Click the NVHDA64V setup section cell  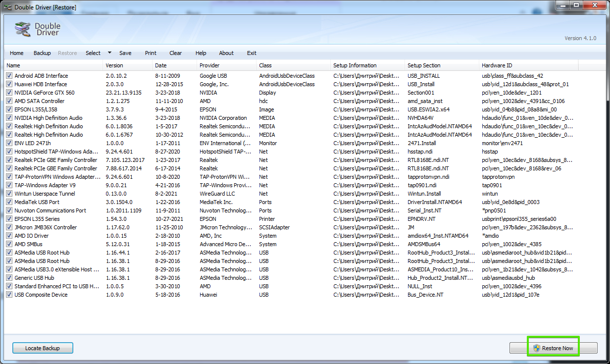tap(420, 118)
